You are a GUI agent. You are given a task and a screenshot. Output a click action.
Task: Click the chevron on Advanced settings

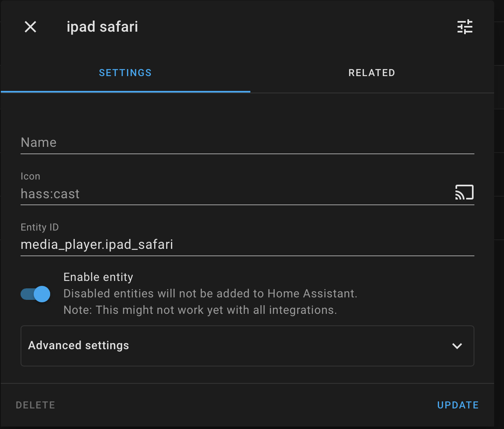(457, 346)
